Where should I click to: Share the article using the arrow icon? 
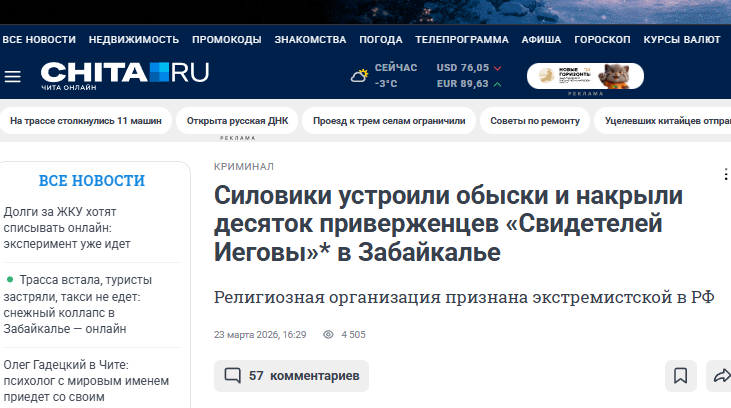tap(719, 376)
